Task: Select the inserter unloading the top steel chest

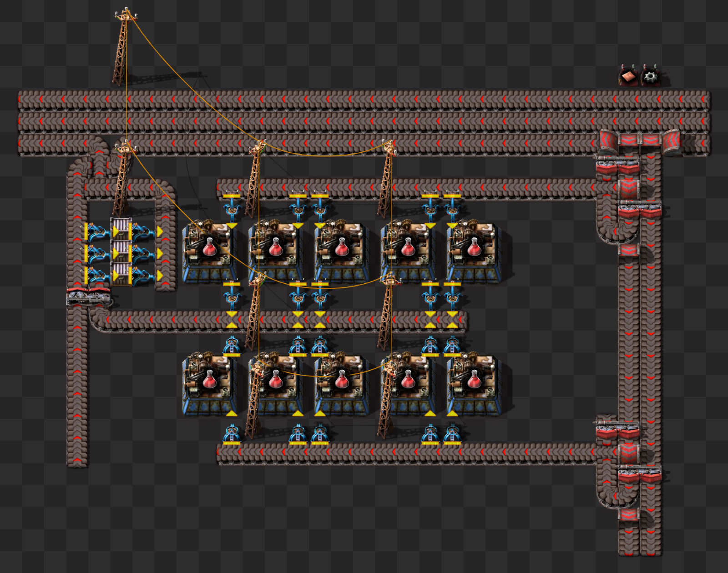Action: [x=143, y=232]
